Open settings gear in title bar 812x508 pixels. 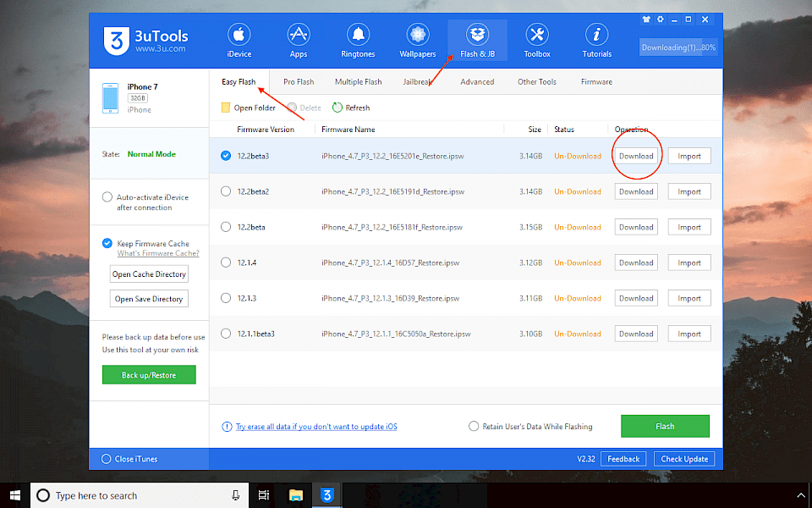click(x=661, y=19)
